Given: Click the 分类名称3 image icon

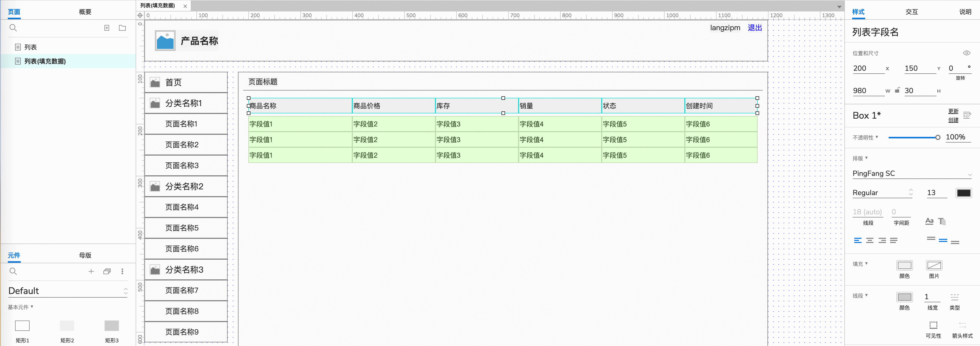Looking at the screenshot, I should 155,270.
